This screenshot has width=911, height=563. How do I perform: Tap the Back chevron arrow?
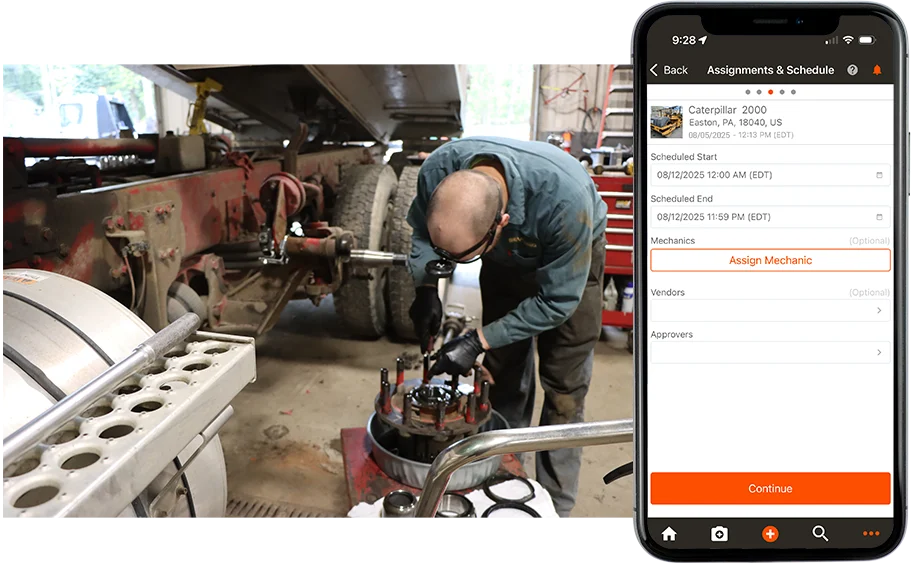click(x=654, y=70)
